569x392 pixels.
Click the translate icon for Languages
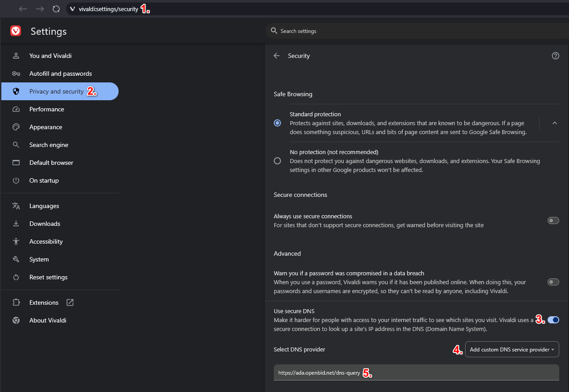[16, 206]
